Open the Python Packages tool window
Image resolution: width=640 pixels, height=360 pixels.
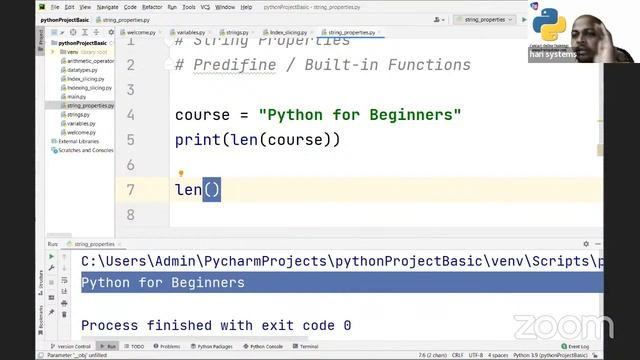tap(211, 346)
